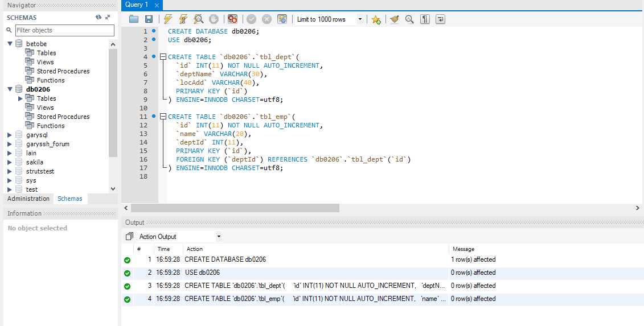Run the statement under cursor lightning-cursor icon
Screen dimensions: 644x326
point(183,19)
